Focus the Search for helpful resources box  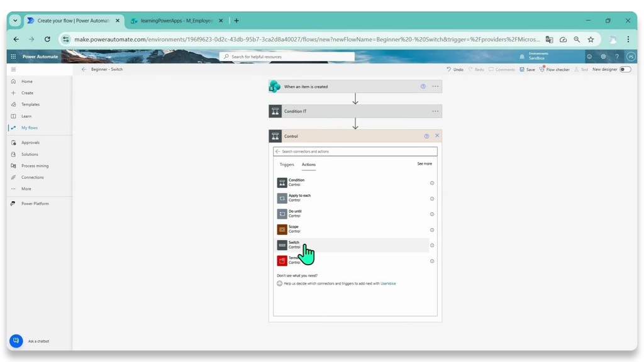pos(287,57)
